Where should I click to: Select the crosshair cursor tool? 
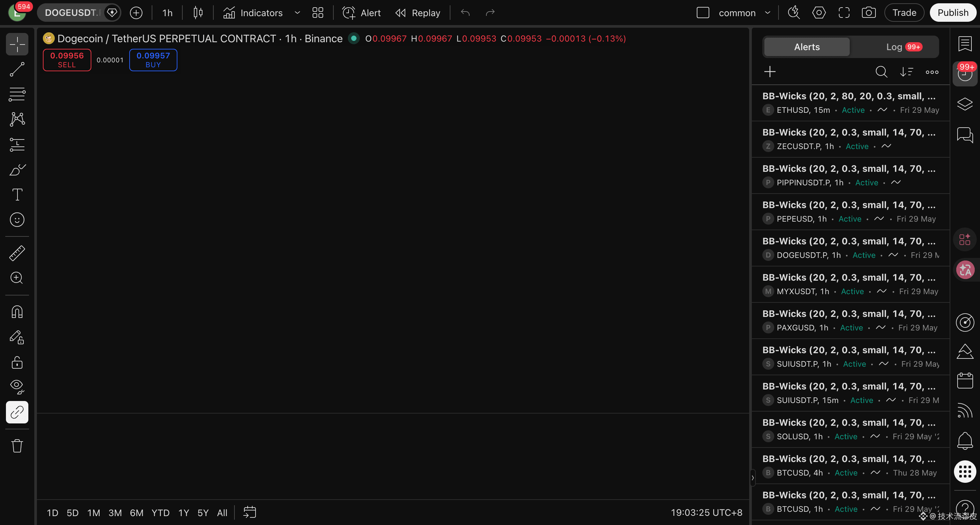pyautogui.click(x=17, y=45)
